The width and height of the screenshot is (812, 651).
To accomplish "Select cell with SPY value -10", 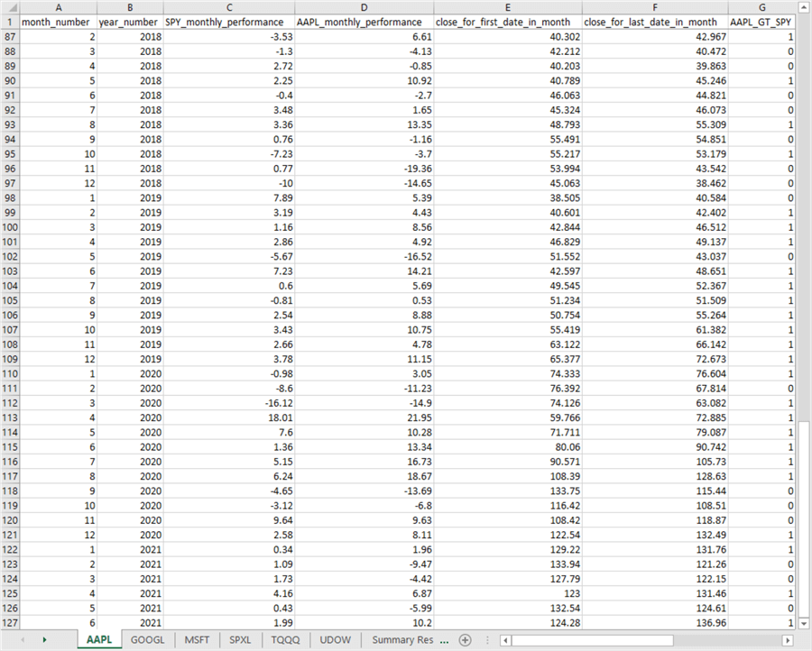I will pyautogui.click(x=229, y=183).
